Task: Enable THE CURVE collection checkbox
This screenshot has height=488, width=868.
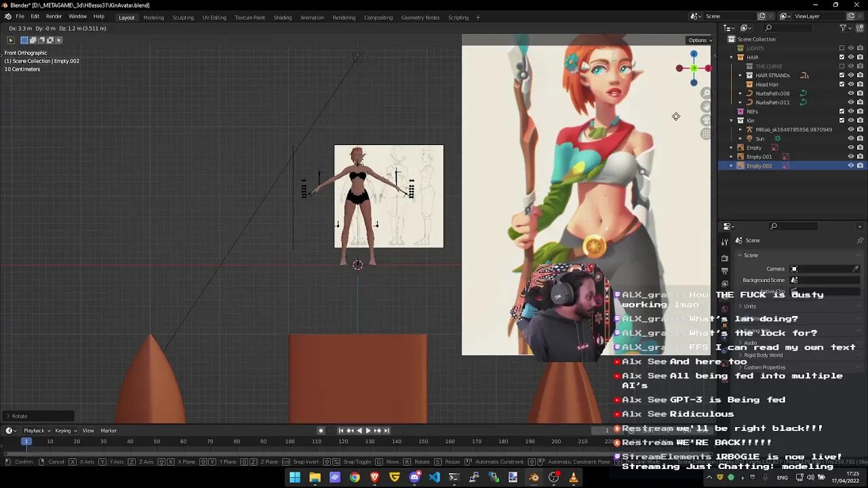Action: coord(842,66)
